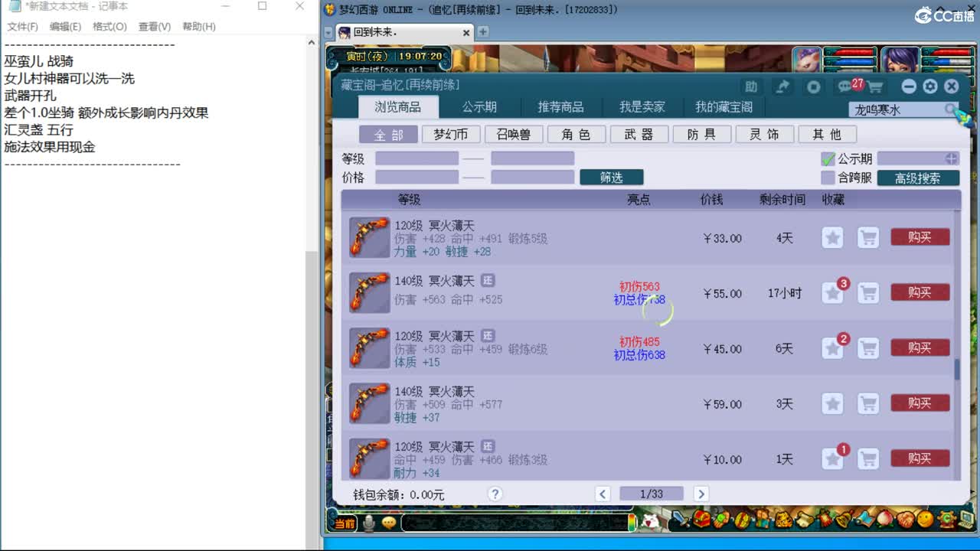
Task: Switch to the 我是卖家 tab
Action: pyautogui.click(x=642, y=107)
